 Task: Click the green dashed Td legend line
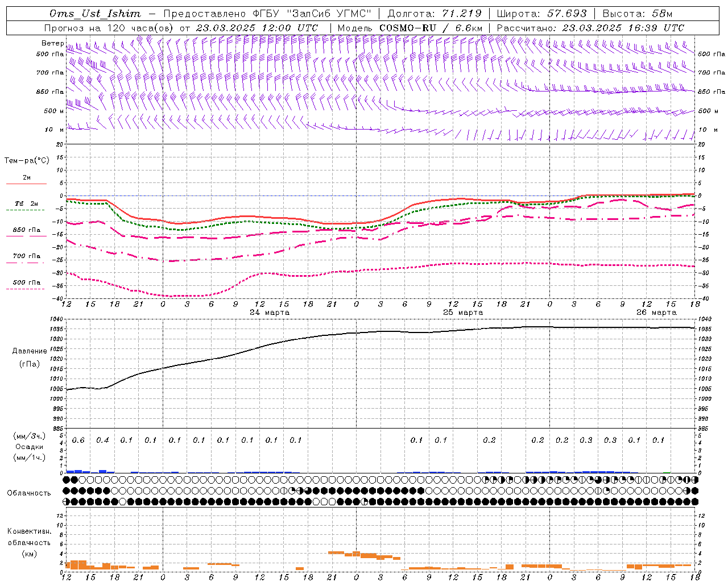[x=26, y=210]
